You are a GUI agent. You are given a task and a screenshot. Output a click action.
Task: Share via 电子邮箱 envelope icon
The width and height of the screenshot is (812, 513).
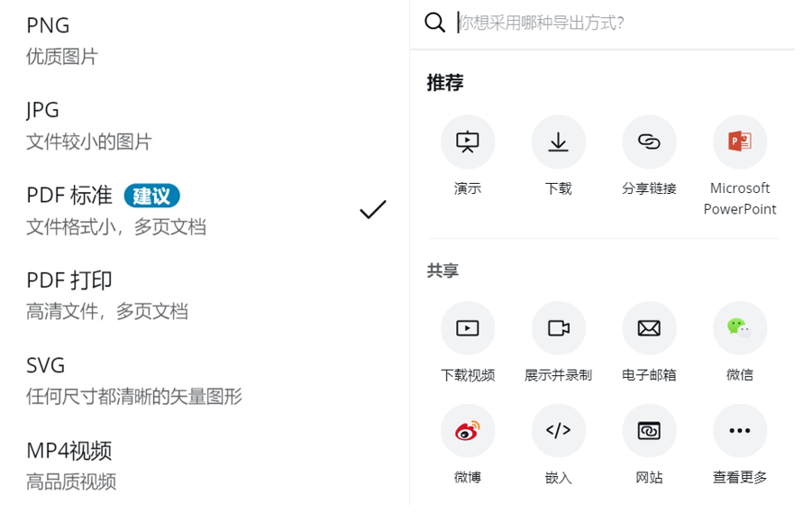pos(649,328)
